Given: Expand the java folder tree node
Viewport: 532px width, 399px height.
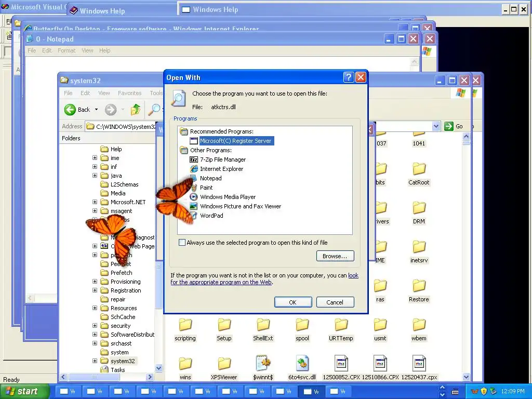Looking at the screenshot, I should [95, 176].
